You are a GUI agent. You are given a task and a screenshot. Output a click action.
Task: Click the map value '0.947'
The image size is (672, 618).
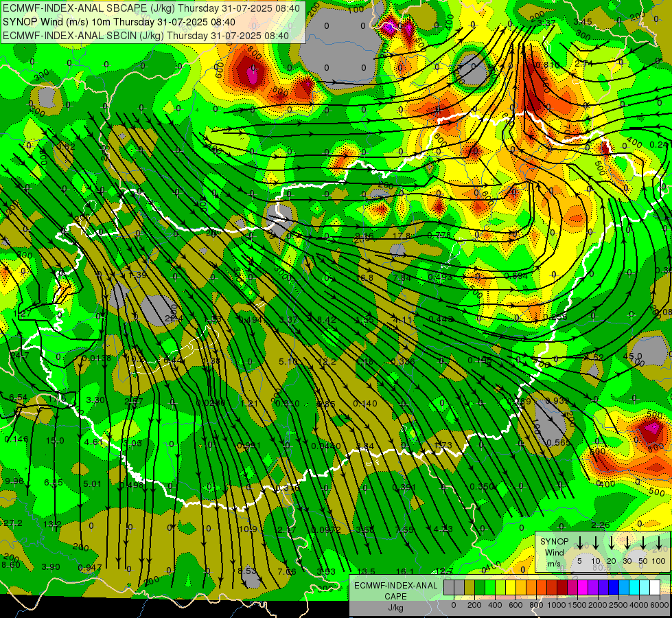coord(90,568)
